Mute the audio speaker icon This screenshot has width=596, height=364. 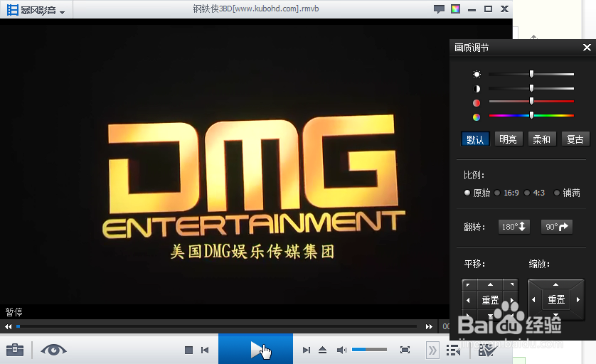[341, 350]
